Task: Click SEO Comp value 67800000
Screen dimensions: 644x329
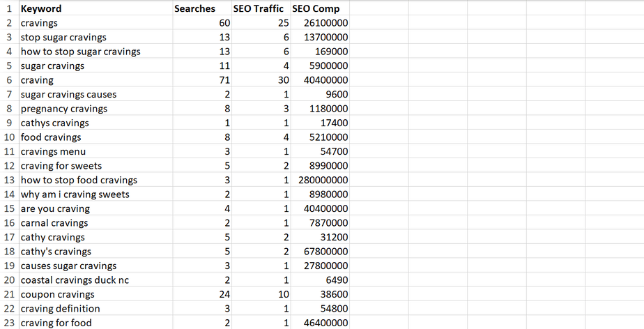Action: click(x=320, y=252)
